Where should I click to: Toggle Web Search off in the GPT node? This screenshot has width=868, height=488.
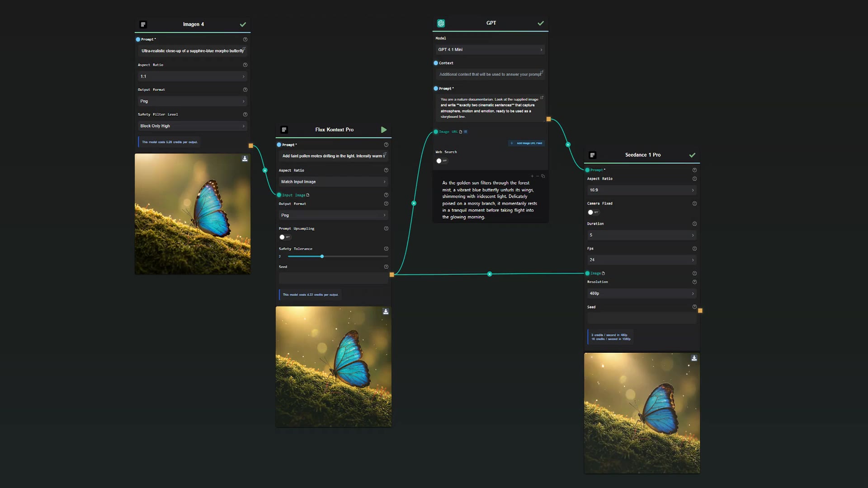439,160
